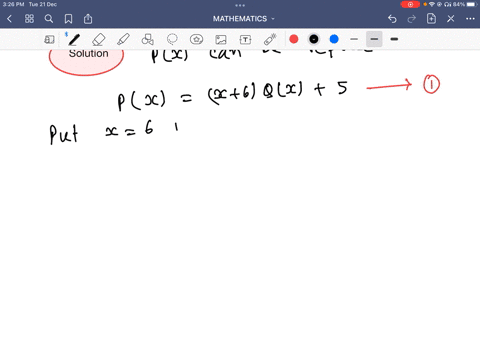The width and height of the screenshot is (480, 360).
Task: Select the thinnest stroke width
Action: coord(354,39)
